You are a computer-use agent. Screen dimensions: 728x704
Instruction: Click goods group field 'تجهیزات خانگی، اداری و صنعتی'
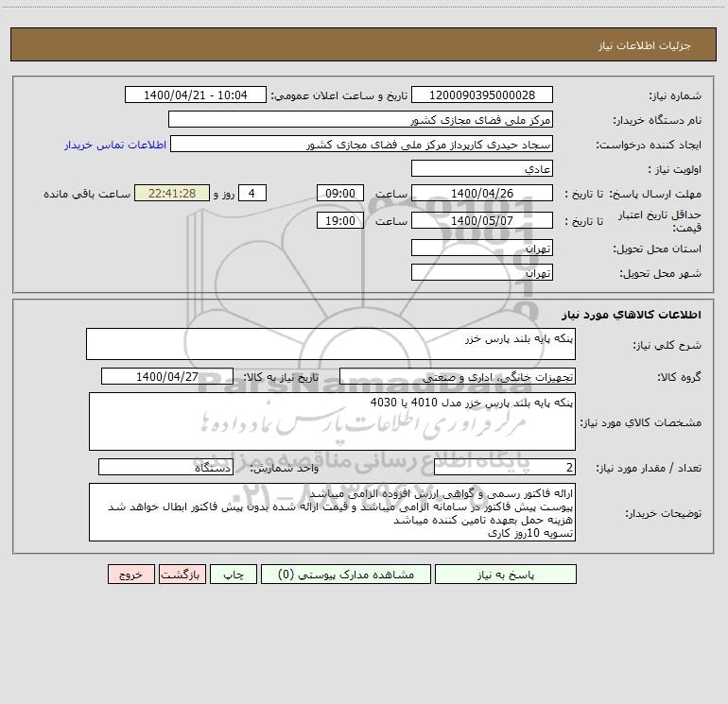[x=458, y=376]
